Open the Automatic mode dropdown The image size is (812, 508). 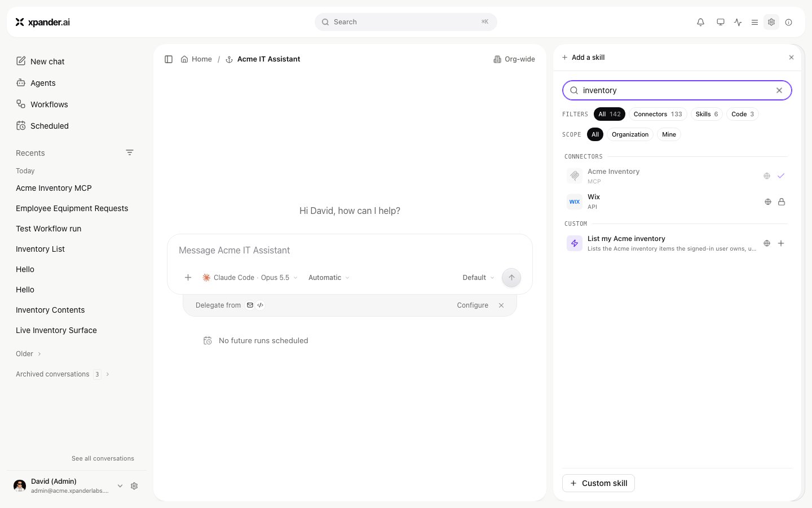pos(329,278)
